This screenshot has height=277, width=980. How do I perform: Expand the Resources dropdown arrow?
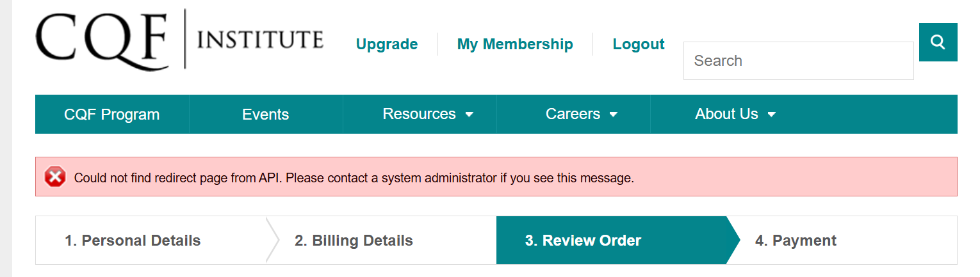pos(470,115)
